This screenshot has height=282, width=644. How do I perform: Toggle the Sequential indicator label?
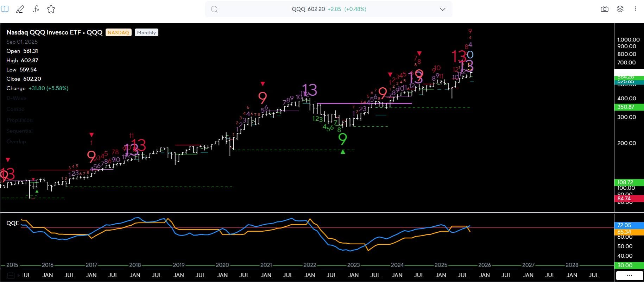[x=19, y=131]
